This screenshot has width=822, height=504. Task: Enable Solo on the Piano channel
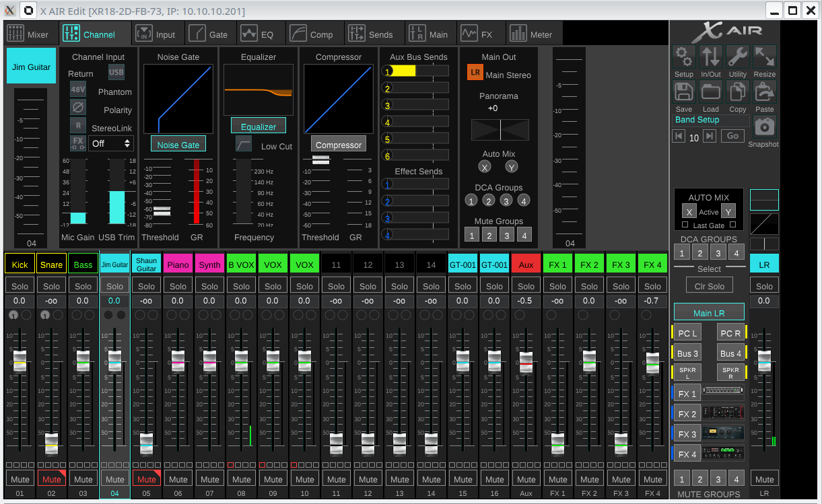(x=178, y=286)
